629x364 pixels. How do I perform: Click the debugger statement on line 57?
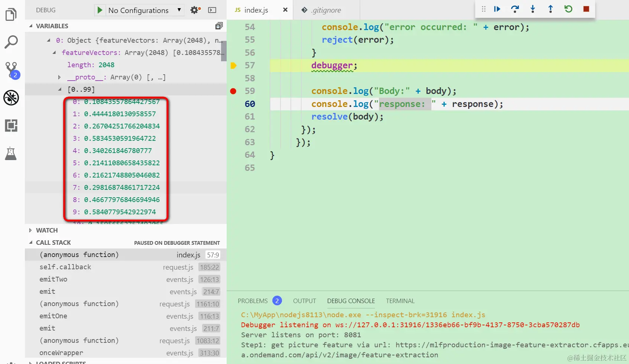click(x=334, y=66)
